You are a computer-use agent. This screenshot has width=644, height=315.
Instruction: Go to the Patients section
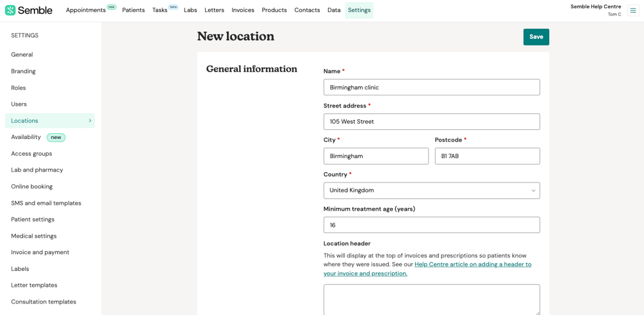click(133, 10)
